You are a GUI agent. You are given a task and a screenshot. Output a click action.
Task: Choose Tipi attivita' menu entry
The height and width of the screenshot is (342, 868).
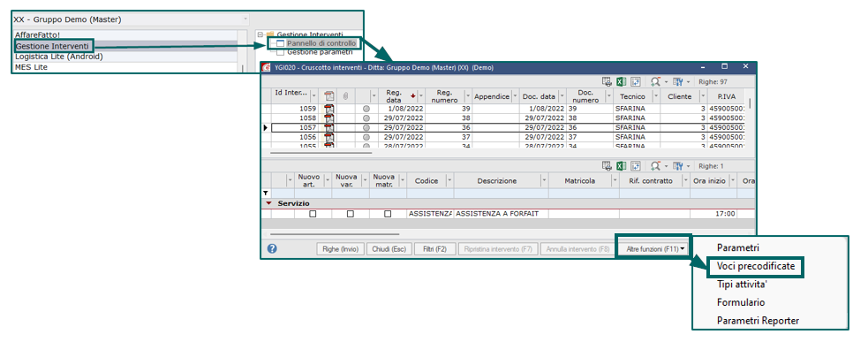click(x=742, y=285)
